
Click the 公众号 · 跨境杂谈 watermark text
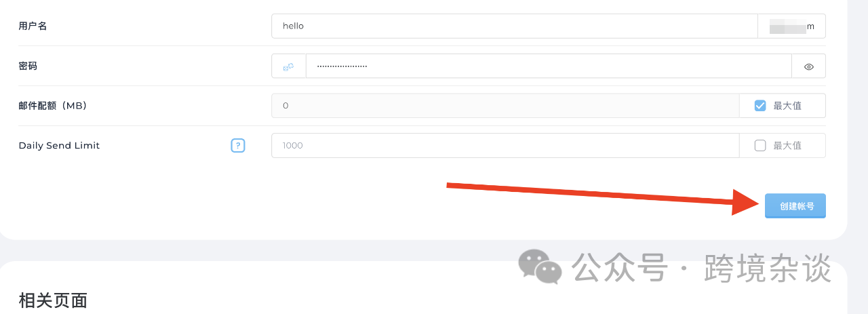(x=701, y=268)
